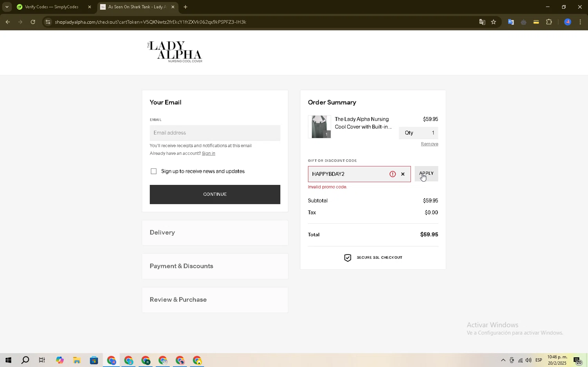
Task: Open the clock and date in taskbar
Action: pyautogui.click(x=557, y=360)
